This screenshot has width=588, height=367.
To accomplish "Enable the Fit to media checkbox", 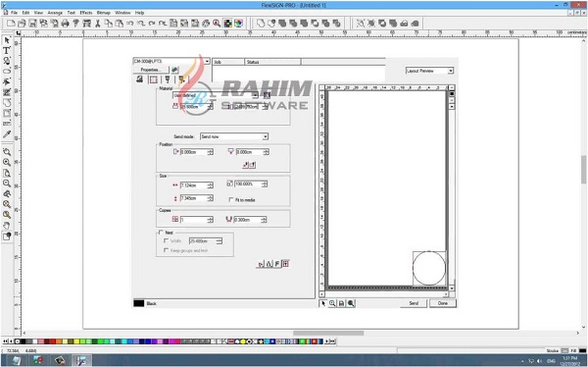I will pyautogui.click(x=231, y=200).
